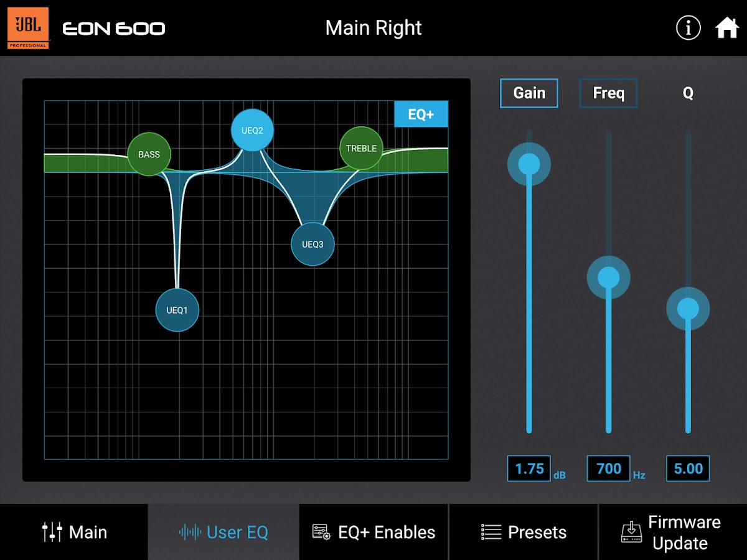The width and height of the screenshot is (747, 560).
Task: Open the info icon in header
Action: coord(688,28)
